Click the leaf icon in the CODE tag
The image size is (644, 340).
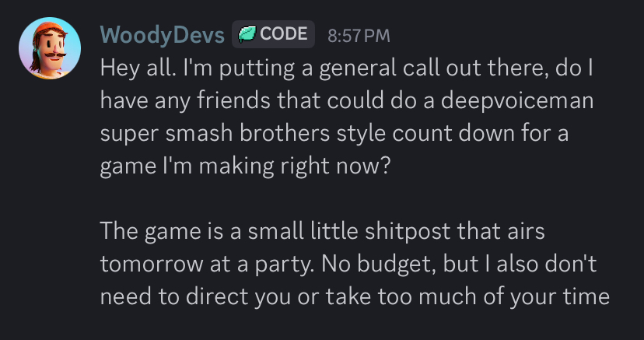(247, 34)
